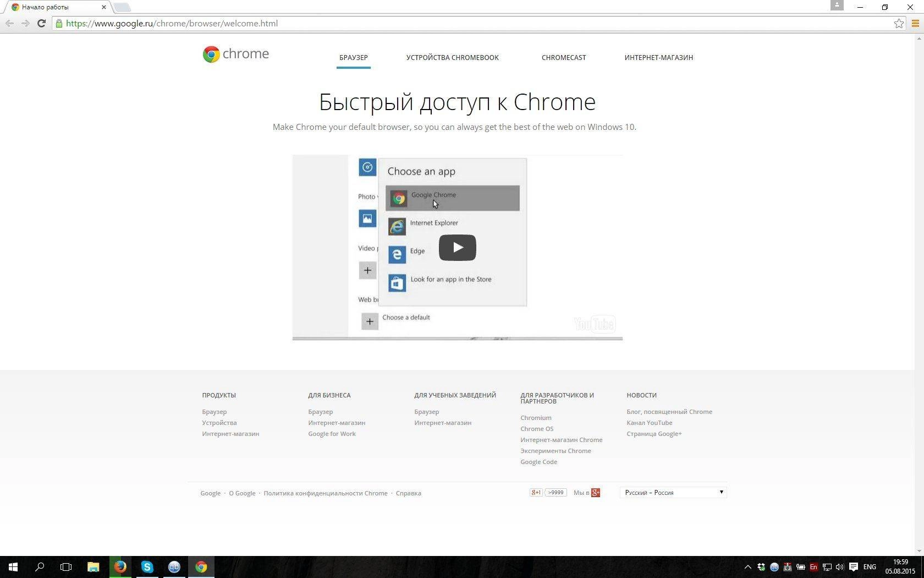
Task: Open 'О Google' footer link
Action: (242, 493)
